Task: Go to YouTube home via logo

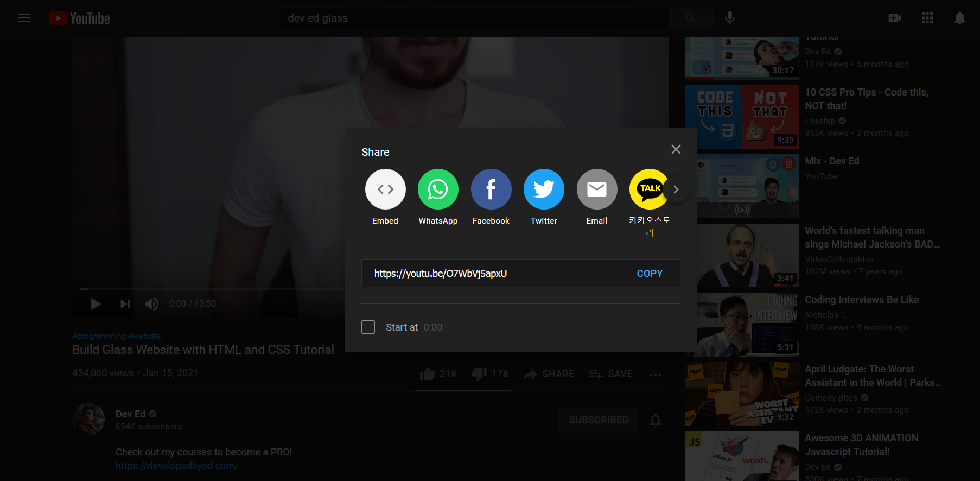Action: click(79, 18)
